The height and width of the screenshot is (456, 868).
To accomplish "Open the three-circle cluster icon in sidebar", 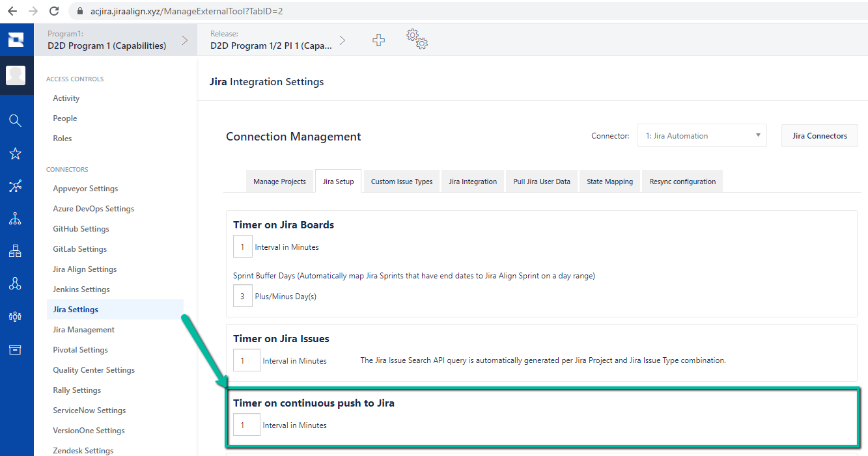I will [15, 284].
